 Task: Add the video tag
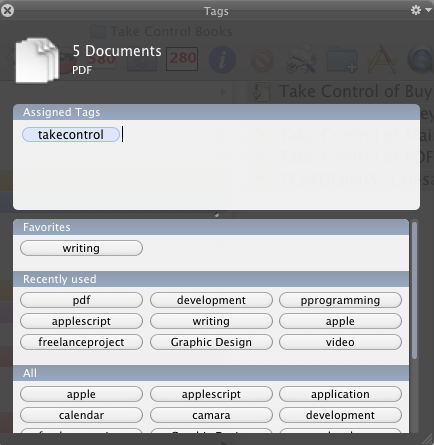(x=340, y=342)
